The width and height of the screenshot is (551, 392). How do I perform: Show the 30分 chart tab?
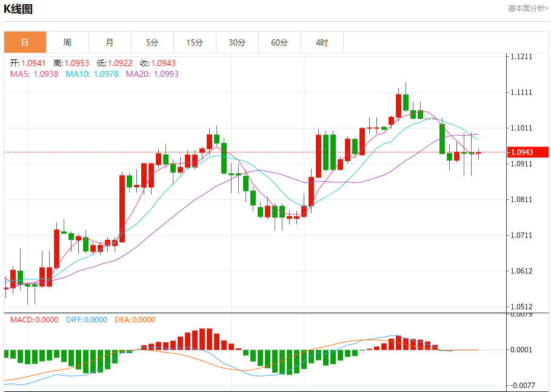237,42
